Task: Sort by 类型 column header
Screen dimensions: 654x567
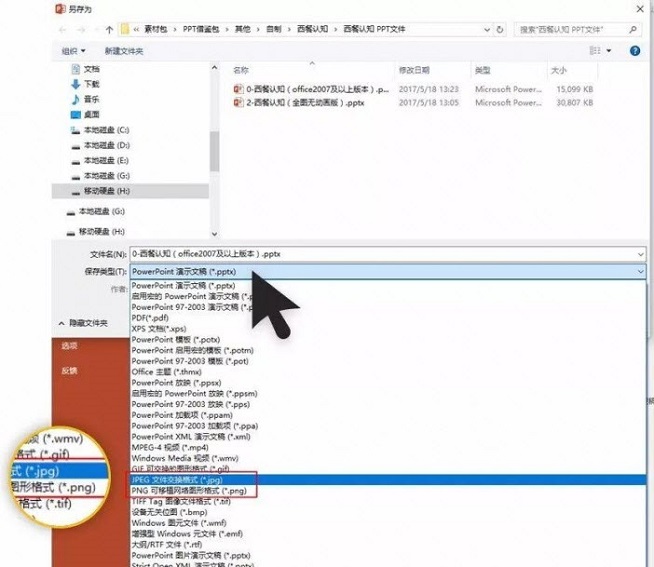Action: [x=483, y=70]
